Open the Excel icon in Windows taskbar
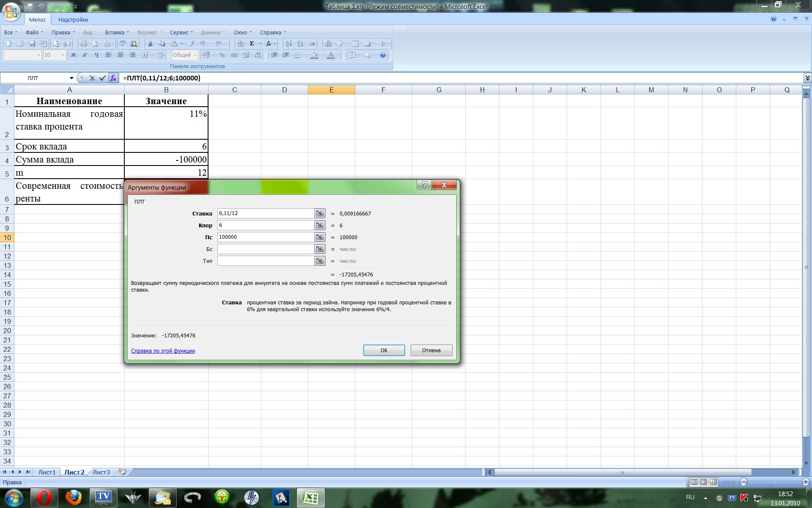The image size is (812, 508). tap(311, 497)
